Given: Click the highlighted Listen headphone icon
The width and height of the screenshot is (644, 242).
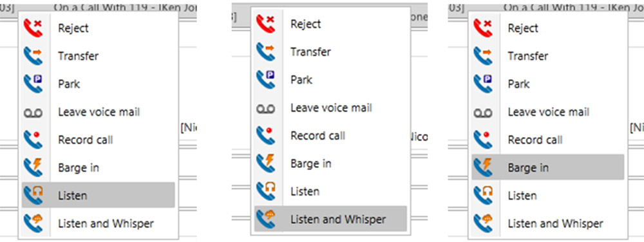Looking at the screenshot, I should point(33,195).
